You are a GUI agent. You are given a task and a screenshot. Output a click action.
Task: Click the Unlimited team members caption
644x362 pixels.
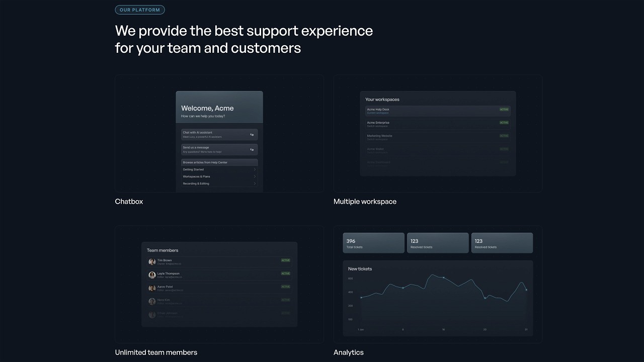(x=156, y=352)
